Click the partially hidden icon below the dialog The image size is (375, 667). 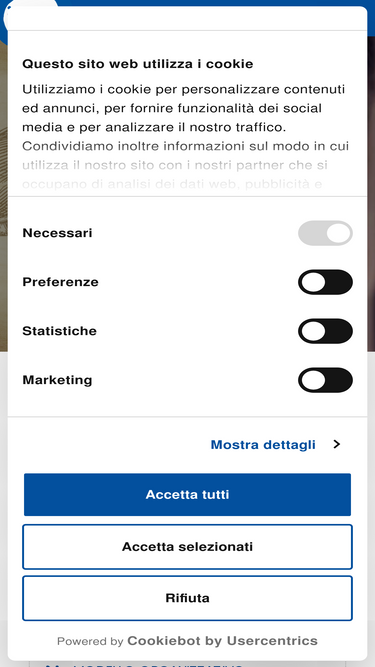coord(52,664)
